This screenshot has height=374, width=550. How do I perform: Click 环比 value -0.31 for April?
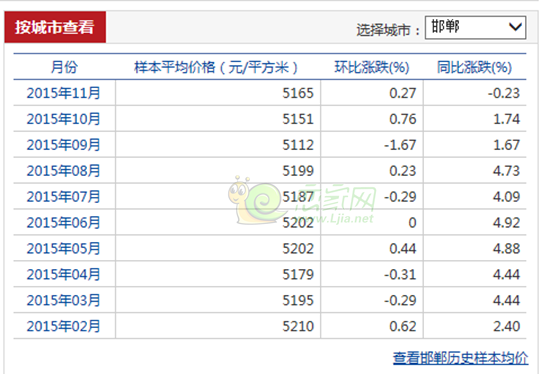[400, 275]
